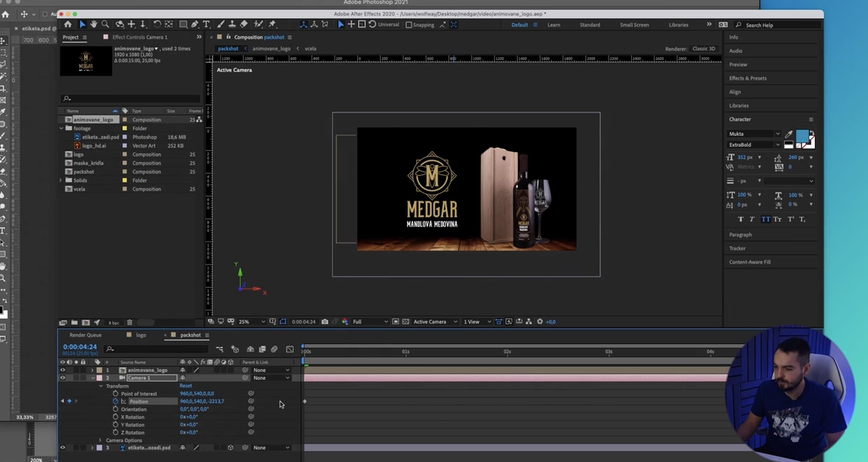
Task: Switch to the Render Queue tab
Action: pos(85,335)
